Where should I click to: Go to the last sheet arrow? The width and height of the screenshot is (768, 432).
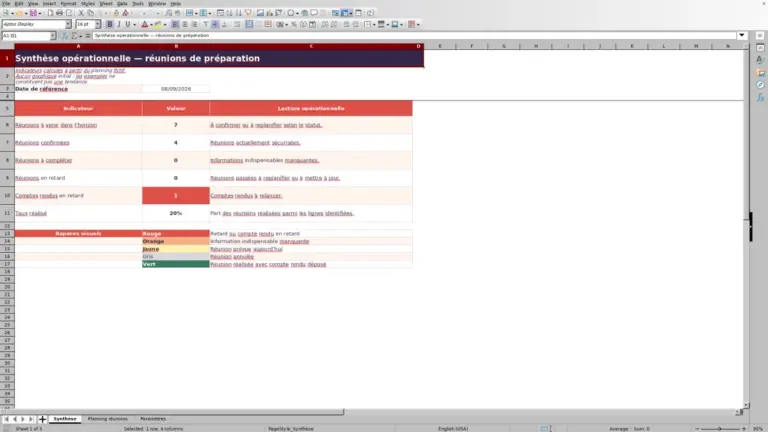pos(31,419)
